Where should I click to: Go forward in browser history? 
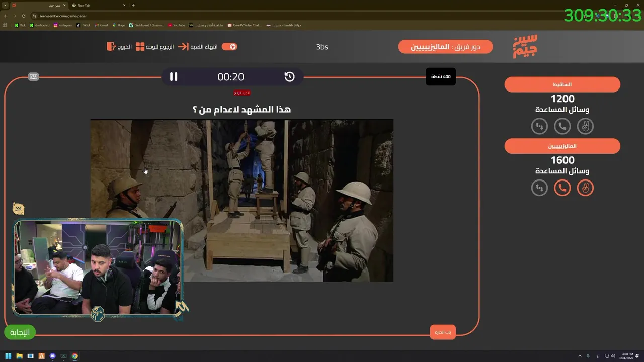14,16
